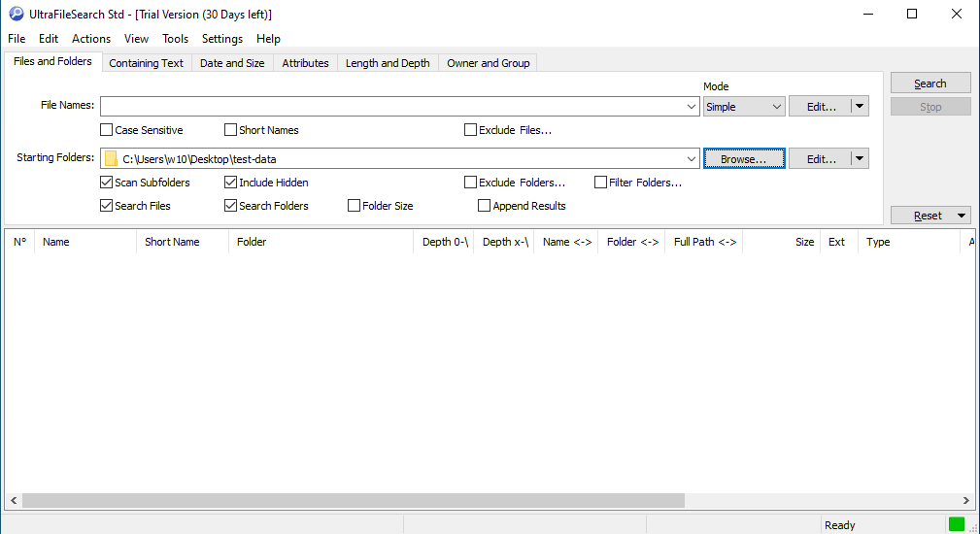
Task: Switch to the Date and Size tab
Action: coord(232,63)
